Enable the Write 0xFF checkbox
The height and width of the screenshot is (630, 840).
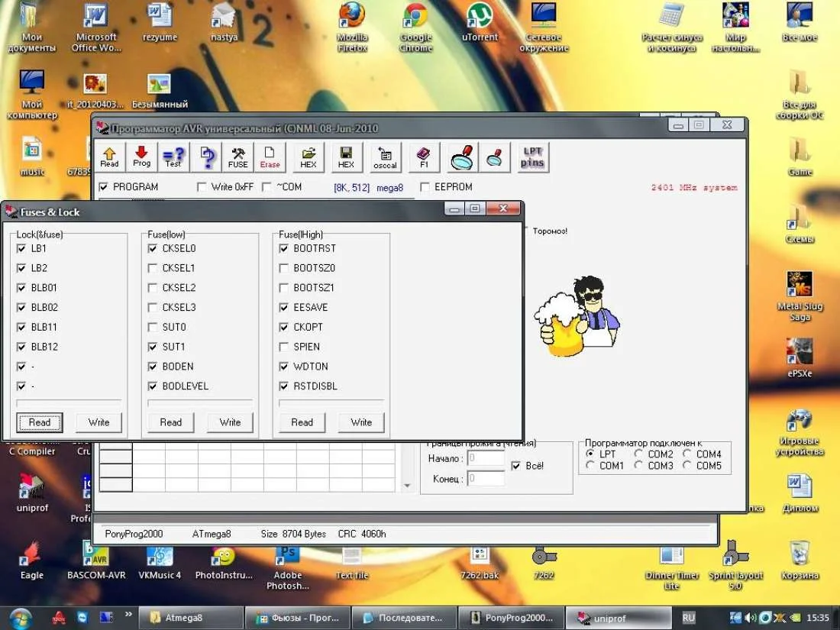pyautogui.click(x=202, y=187)
